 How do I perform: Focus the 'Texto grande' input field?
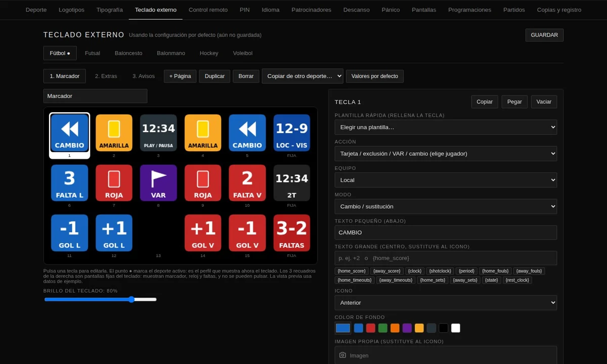click(x=446, y=258)
